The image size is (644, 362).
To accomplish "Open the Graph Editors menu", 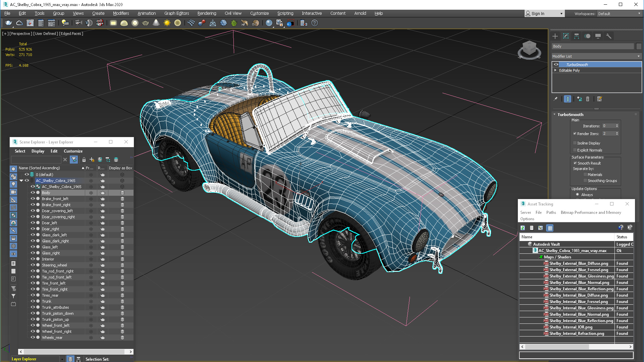I will [x=177, y=13].
